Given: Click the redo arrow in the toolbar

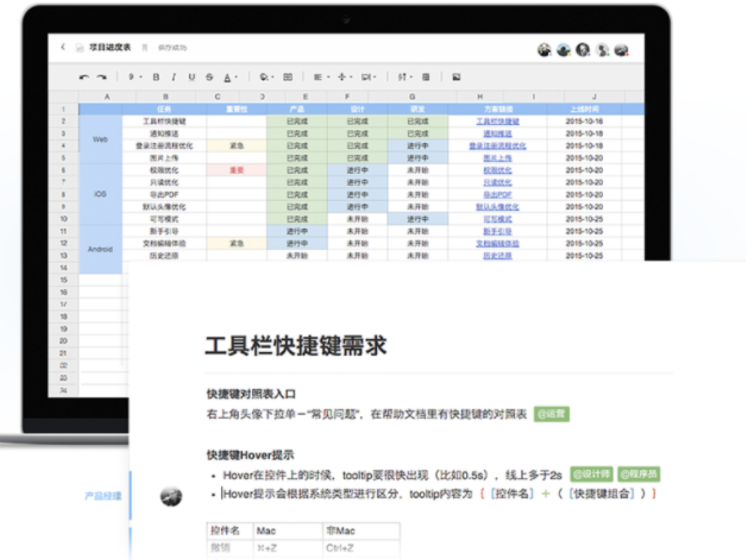Looking at the screenshot, I should [101, 77].
